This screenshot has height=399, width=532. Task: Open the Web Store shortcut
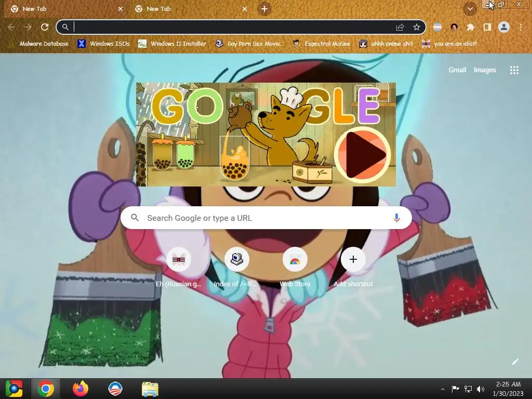[x=295, y=268]
